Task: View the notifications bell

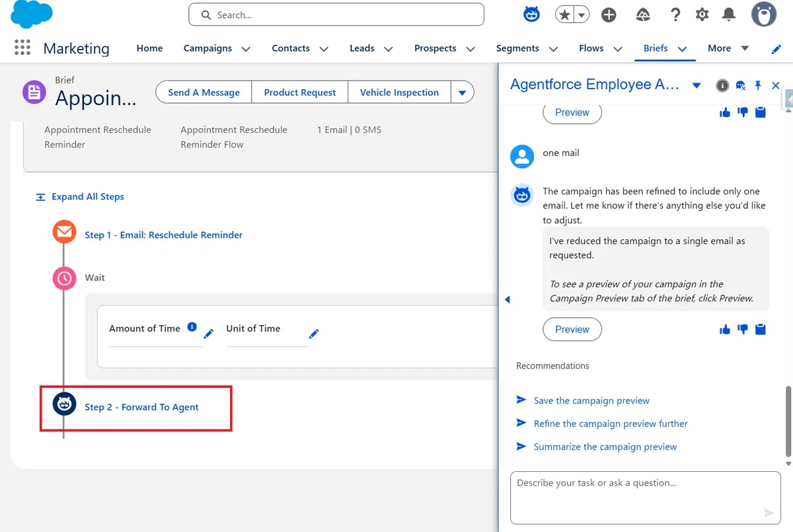Action: coord(729,15)
